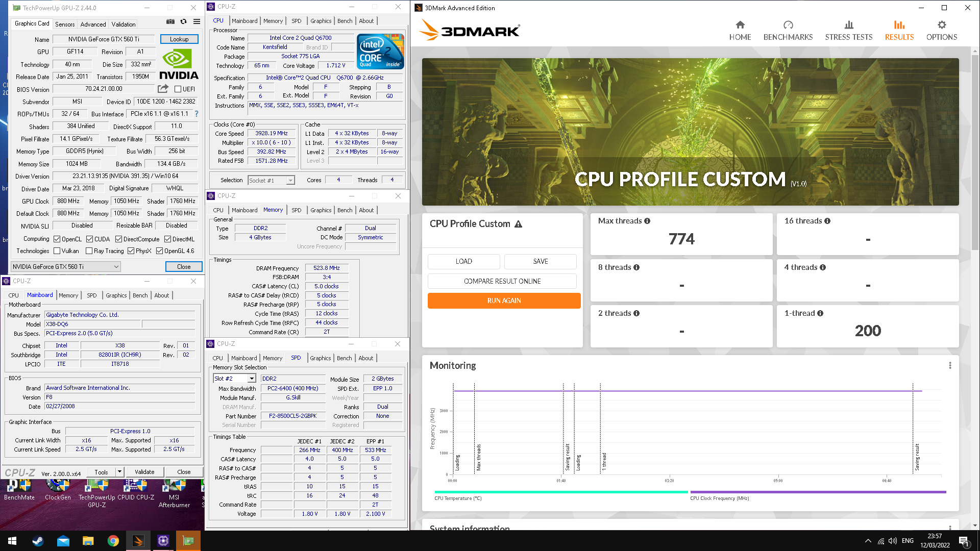The height and width of the screenshot is (551, 980).
Task: Open GPU-Z hamburger menu
Action: click(197, 21)
